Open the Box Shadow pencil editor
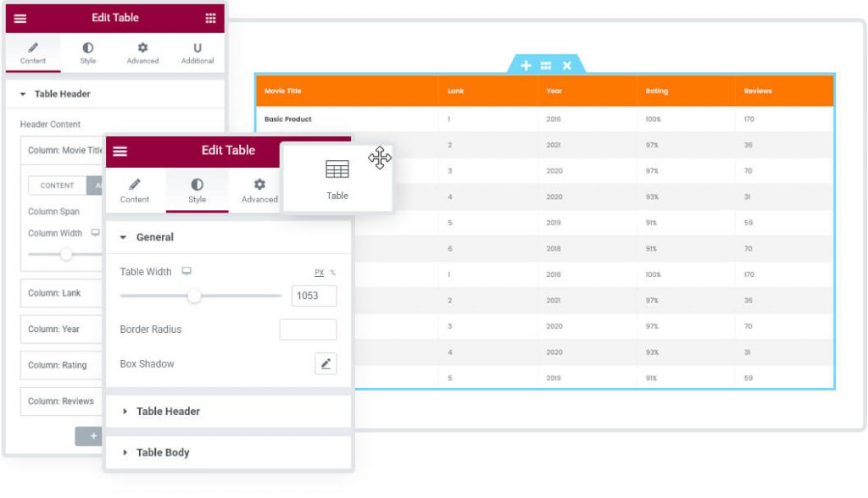Image resolution: width=868 pixels, height=498 pixels. tap(325, 363)
